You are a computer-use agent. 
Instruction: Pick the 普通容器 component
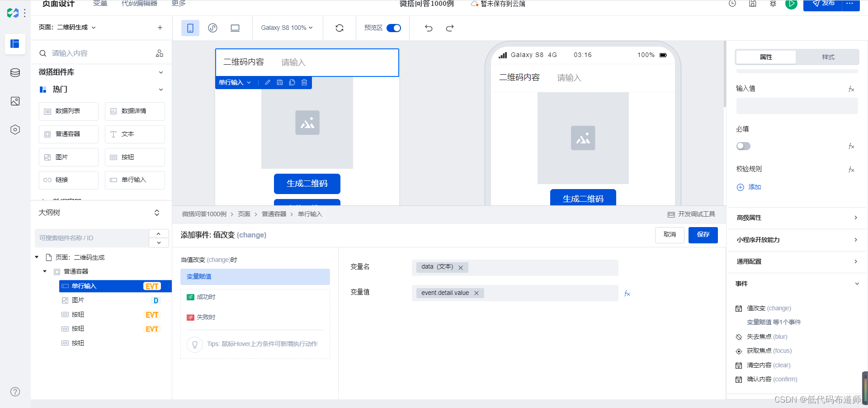coord(68,134)
